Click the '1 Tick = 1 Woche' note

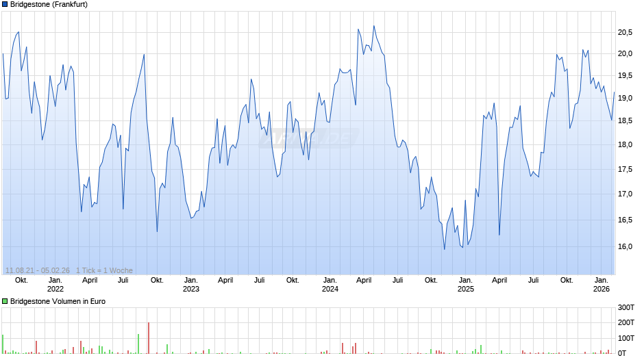click(104, 270)
